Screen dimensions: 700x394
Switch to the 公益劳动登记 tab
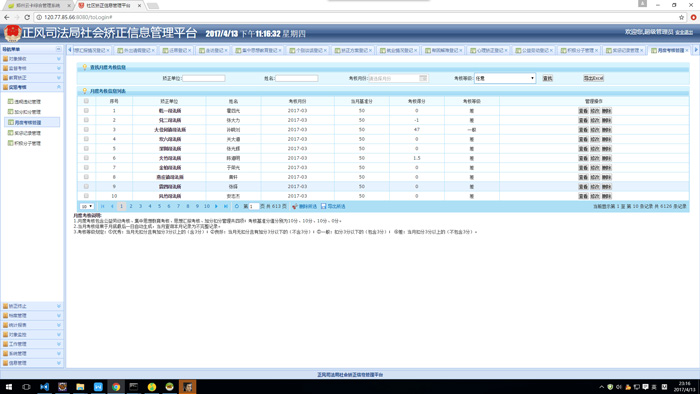[x=533, y=50]
